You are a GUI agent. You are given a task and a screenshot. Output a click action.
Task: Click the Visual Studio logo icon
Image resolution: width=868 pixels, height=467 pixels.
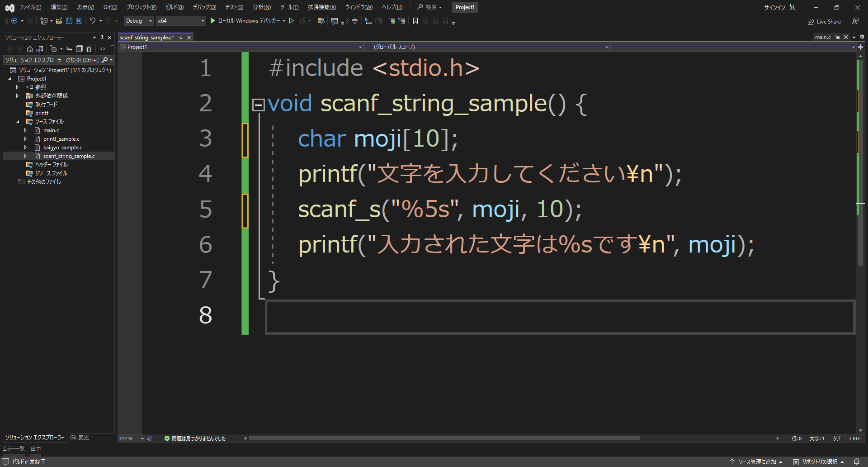click(x=9, y=7)
